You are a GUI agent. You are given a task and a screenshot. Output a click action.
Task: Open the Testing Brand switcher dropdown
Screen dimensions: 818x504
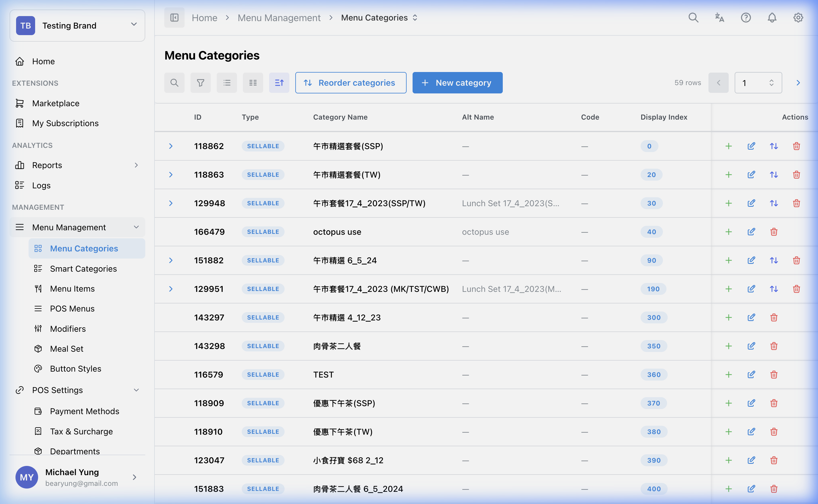pos(134,24)
